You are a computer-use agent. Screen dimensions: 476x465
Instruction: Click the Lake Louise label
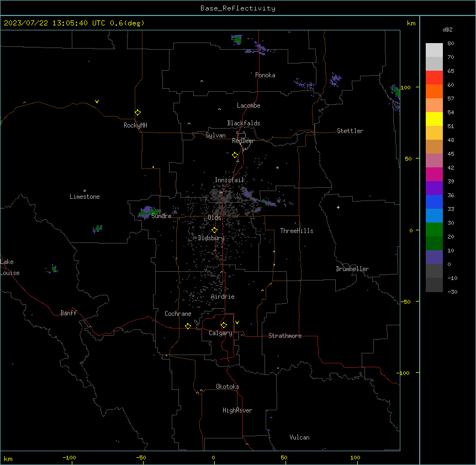tap(10, 267)
